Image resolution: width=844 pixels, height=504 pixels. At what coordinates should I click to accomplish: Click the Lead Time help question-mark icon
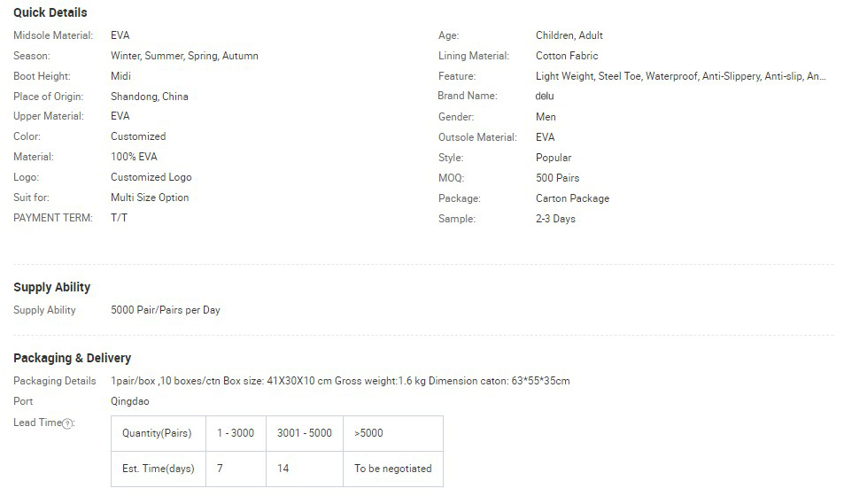point(67,423)
